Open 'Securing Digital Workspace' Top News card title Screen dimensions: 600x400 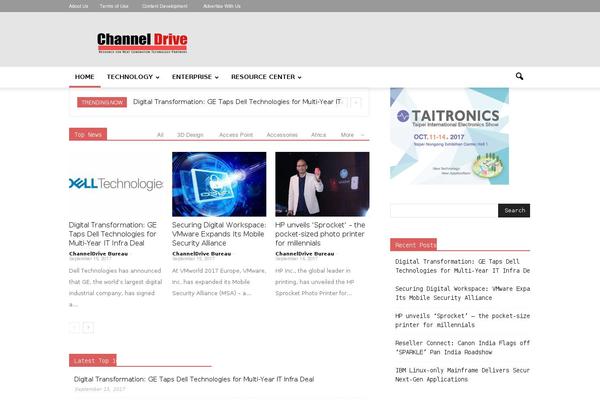click(218, 234)
